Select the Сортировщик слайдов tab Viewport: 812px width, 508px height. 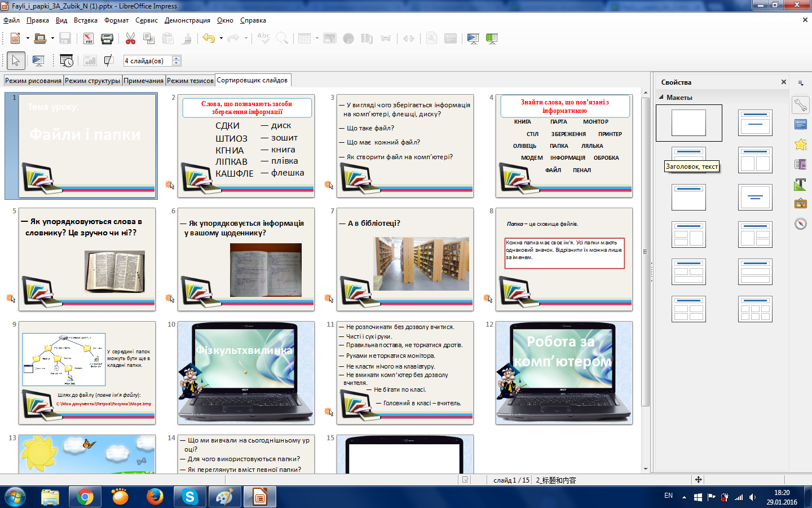pyautogui.click(x=252, y=80)
